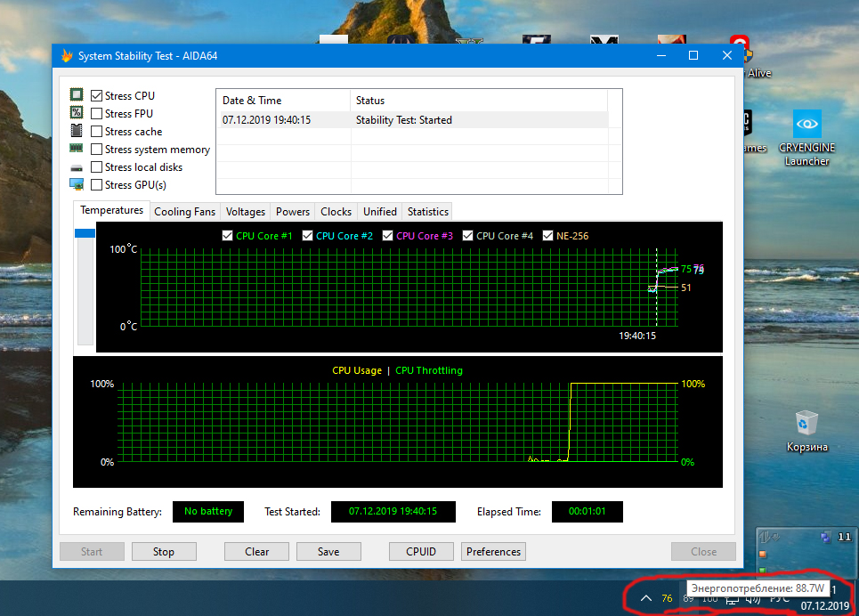Click the Clear button

[x=256, y=552]
